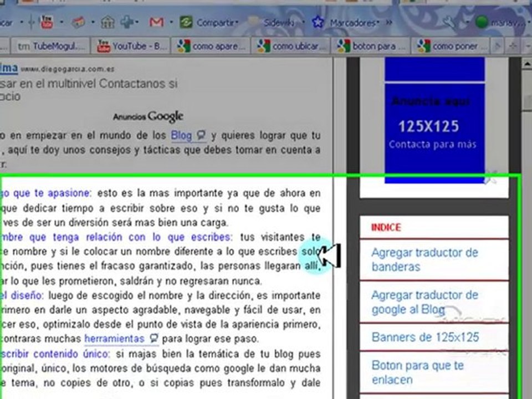Click the blue plus gadget icon
Image resolution: width=532 pixels, height=399 pixels.
coord(126,22)
